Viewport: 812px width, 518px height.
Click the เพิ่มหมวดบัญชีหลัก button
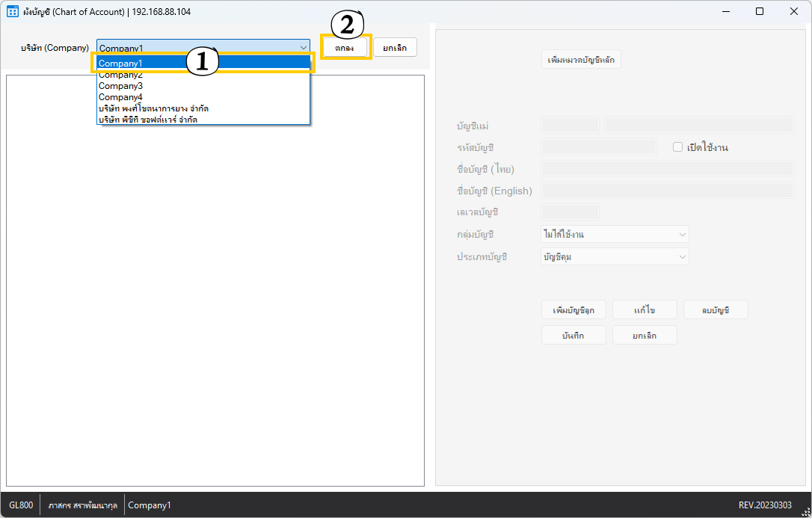(x=581, y=60)
